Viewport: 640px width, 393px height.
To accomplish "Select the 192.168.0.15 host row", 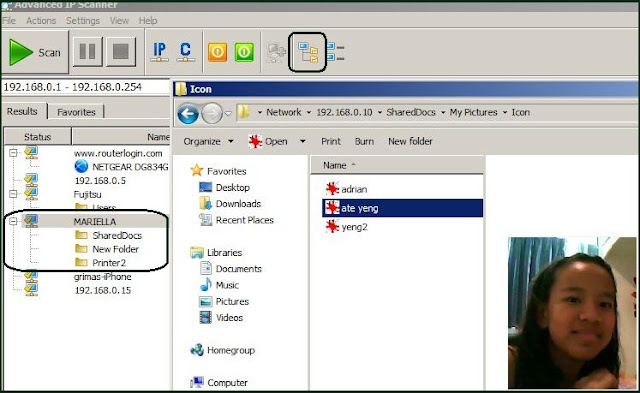I will 102,290.
